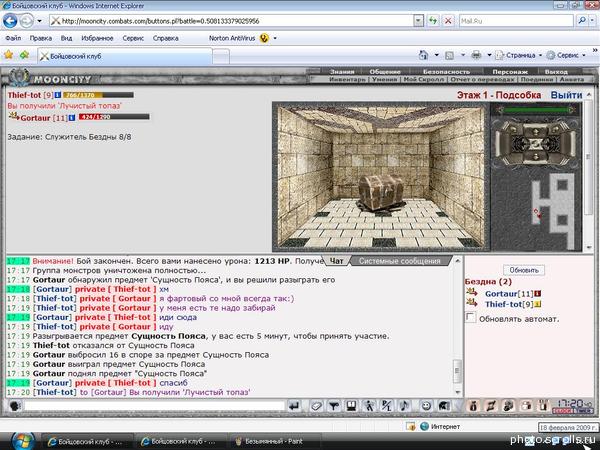Open the Инвентарь link
This screenshot has width=600, height=450.
pyautogui.click(x=347, y=79)
